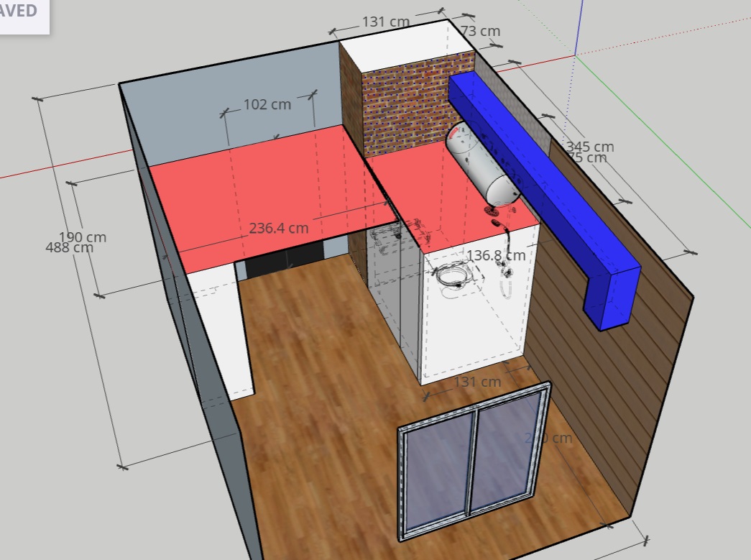Select the 136.8 cm dimension label
Viewport: 751px width, 560px height.
496,254
